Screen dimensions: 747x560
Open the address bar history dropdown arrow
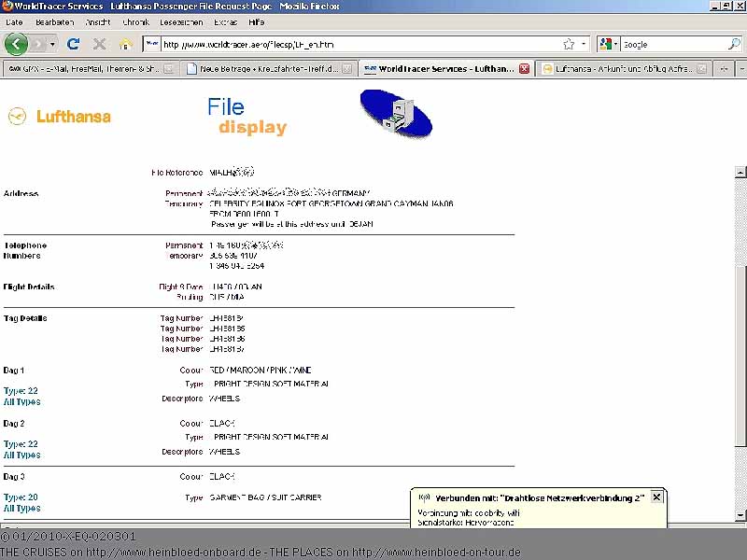point(584,44)
